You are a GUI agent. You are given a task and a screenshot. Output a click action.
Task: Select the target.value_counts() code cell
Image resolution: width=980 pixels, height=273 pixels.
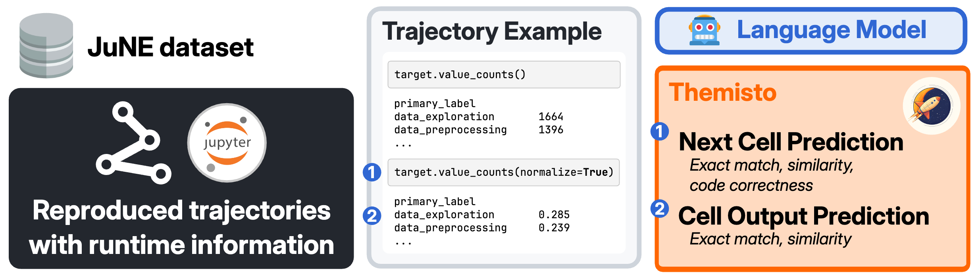point(503,75)
